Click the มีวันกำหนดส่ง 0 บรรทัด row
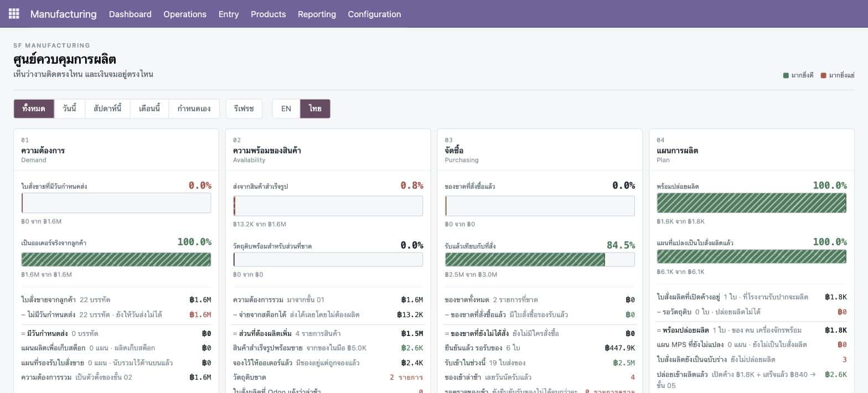Viewport: 868px width, 393px height. [116, 334]
